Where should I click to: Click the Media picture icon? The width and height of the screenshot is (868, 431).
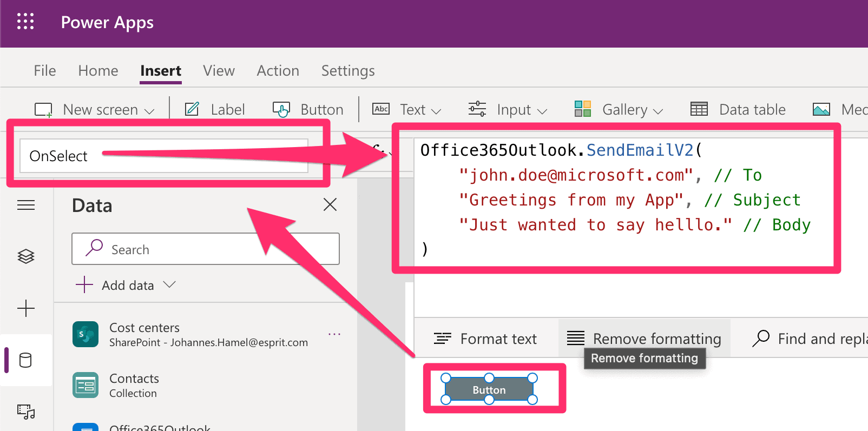tap(821, 110)
